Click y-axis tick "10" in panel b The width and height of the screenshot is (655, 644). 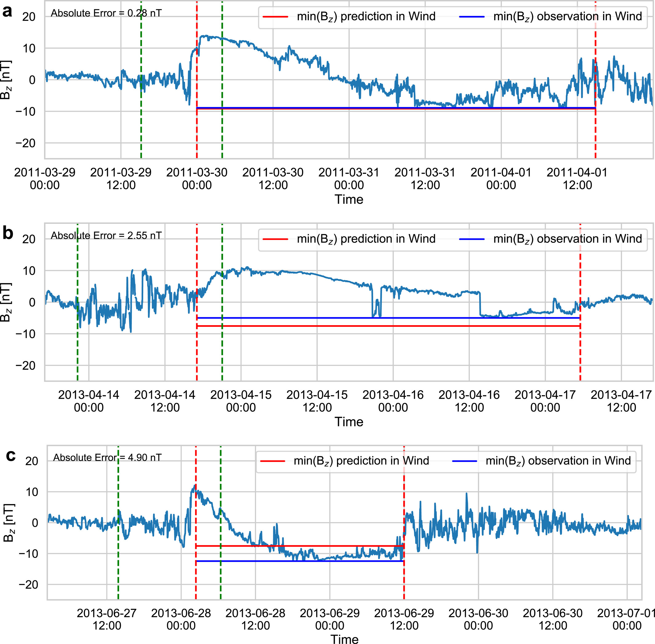(x=29, y=270)
